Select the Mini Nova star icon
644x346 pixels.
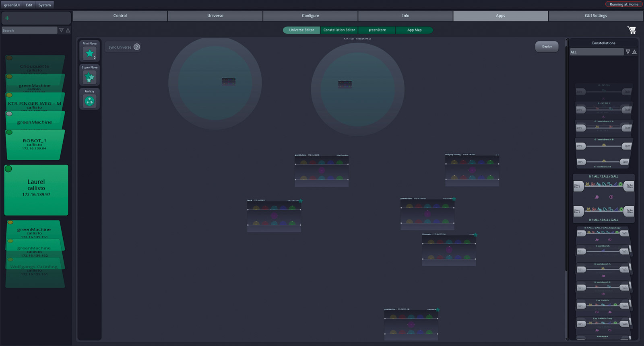tap(89, 53)
